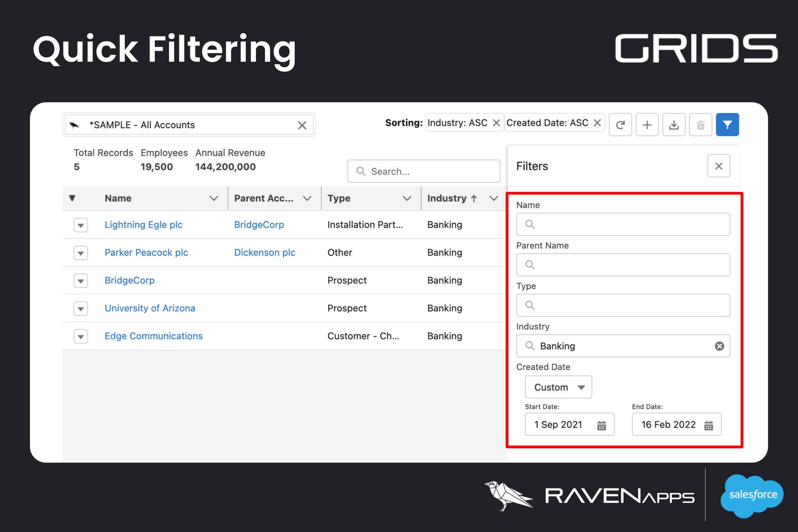Screen dimensions: 798x532
Task: Open the Parker Peacock plc account link
Action: [x=146, y=252]
